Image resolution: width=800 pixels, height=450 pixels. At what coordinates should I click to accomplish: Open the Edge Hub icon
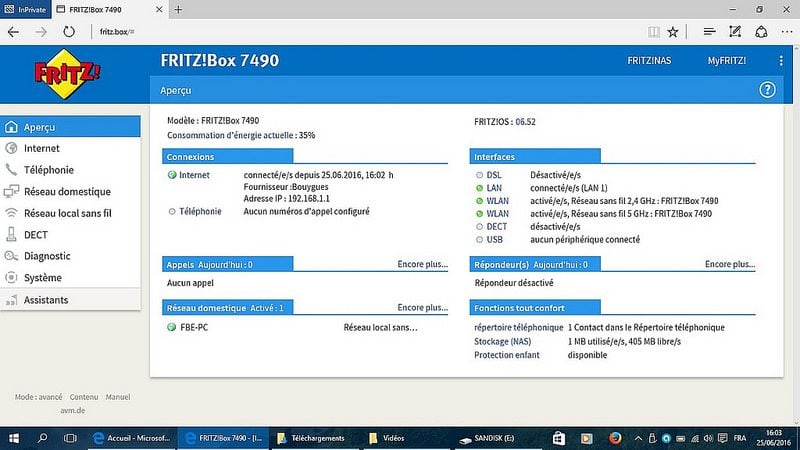[709, 32]
